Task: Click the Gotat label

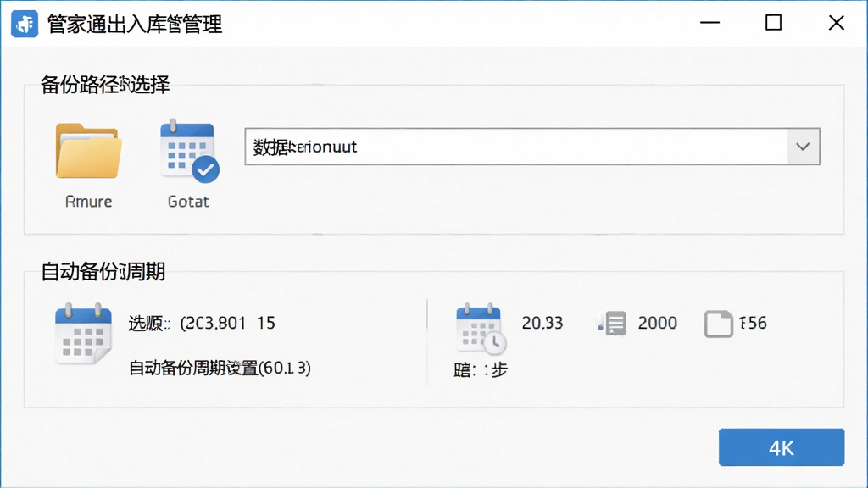Action: [188, 202]
